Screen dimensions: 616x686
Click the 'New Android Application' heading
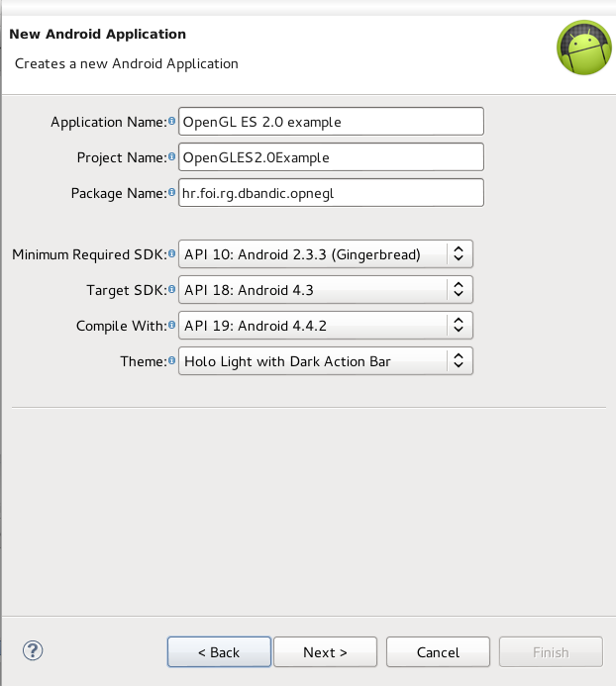click(98, 34)
